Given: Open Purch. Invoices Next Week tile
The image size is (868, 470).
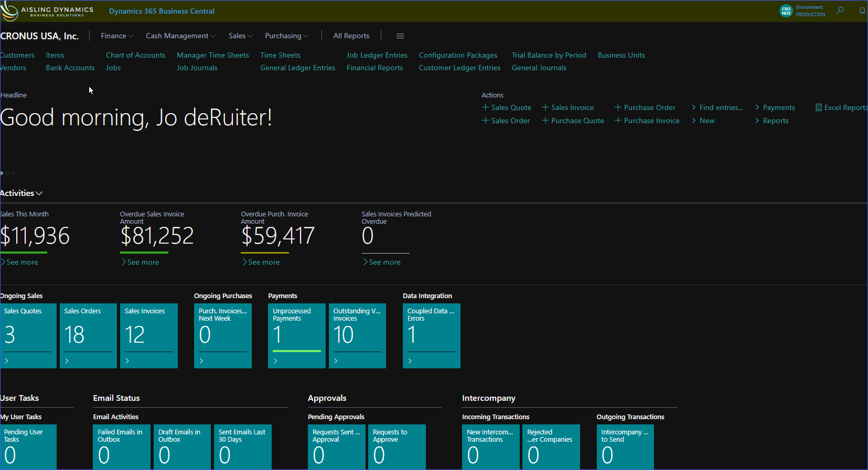Looking at the screenshot, I should 223,336.
